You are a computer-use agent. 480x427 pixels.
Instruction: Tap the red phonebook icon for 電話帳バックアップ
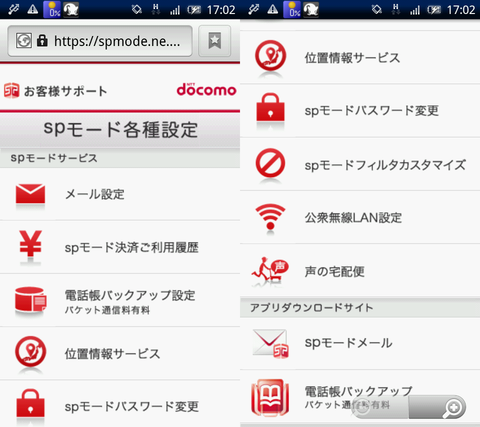point(270,397)
